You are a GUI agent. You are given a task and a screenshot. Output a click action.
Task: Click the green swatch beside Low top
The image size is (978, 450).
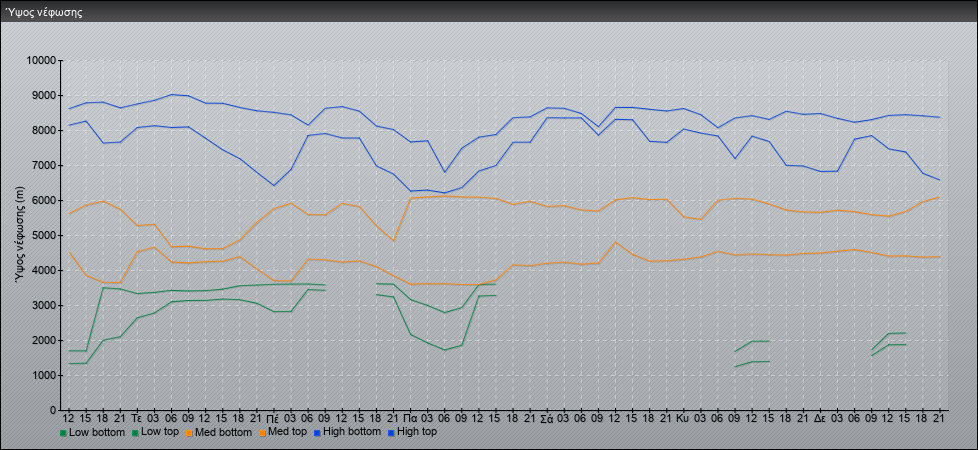tap(137, 432)
